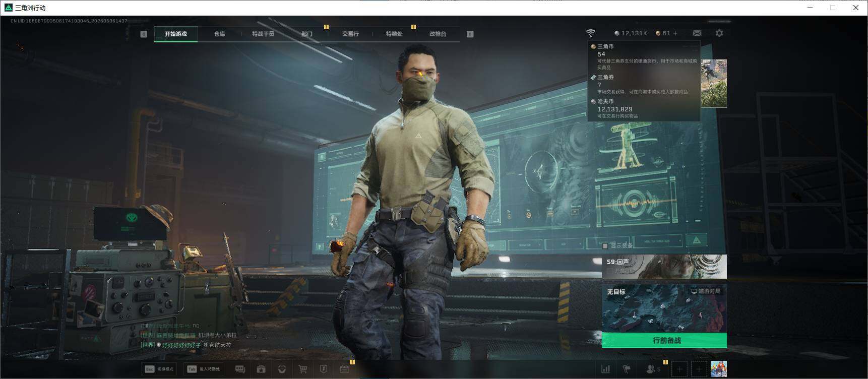The height and width of the screenshot is (379, 868).
Task: Click the 三角币 heading in currency panel
Action: tap(605, 46)
